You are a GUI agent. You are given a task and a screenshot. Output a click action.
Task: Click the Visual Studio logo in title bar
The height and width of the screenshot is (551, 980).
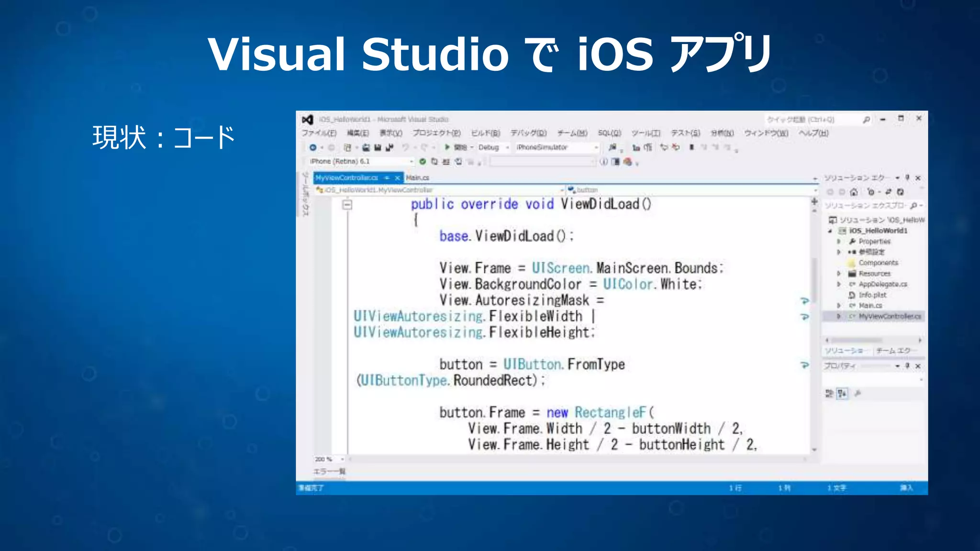pyautogui.click(x=308, y=119)
